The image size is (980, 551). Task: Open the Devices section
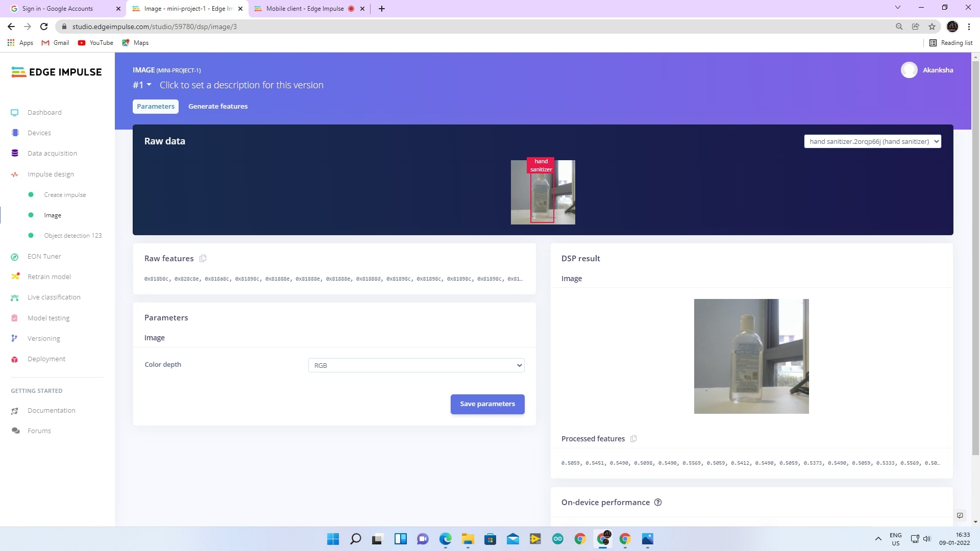[x=39, y=133]
